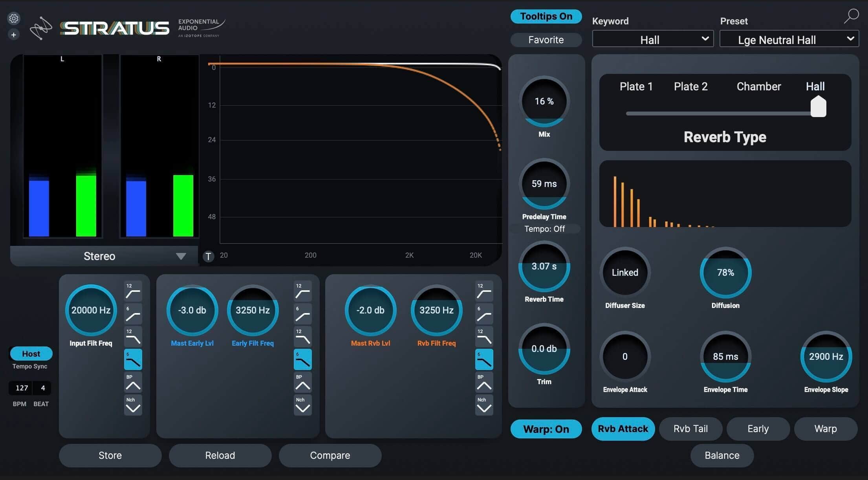Screen dimensions: 868x480
Task: Click the Diffusion knob showing 78%
Action: 725,273
